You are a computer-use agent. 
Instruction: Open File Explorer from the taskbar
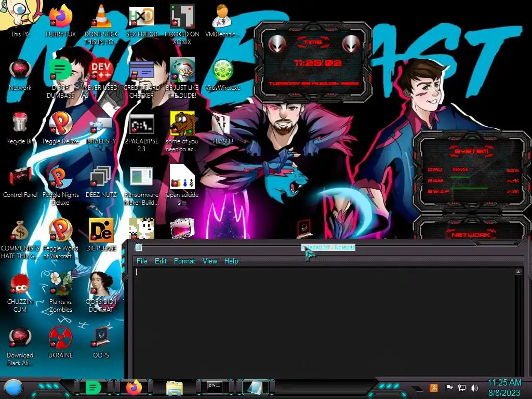click(x=175, y=388)
